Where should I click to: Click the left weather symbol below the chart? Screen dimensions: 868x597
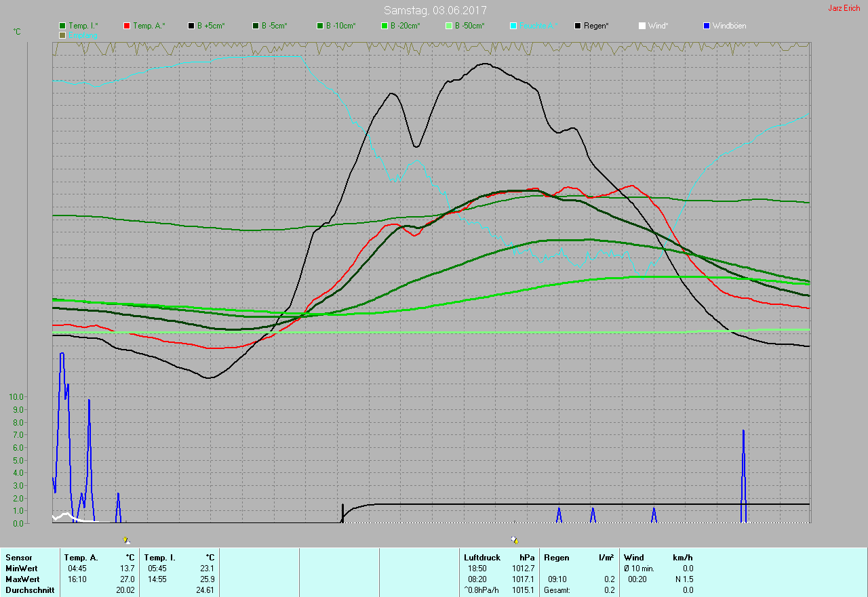click(126, 540)
